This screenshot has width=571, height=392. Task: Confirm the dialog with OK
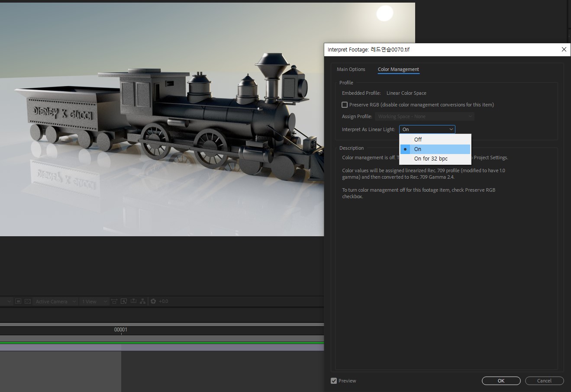(x=501, y=381)
